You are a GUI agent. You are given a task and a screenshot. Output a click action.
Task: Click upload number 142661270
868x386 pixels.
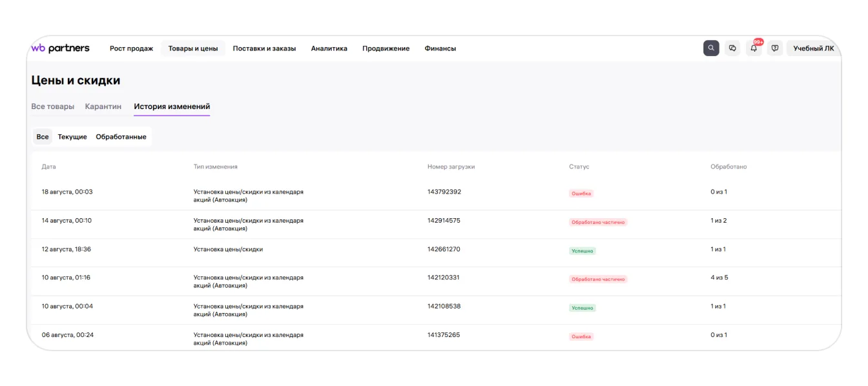coord(444,249)
